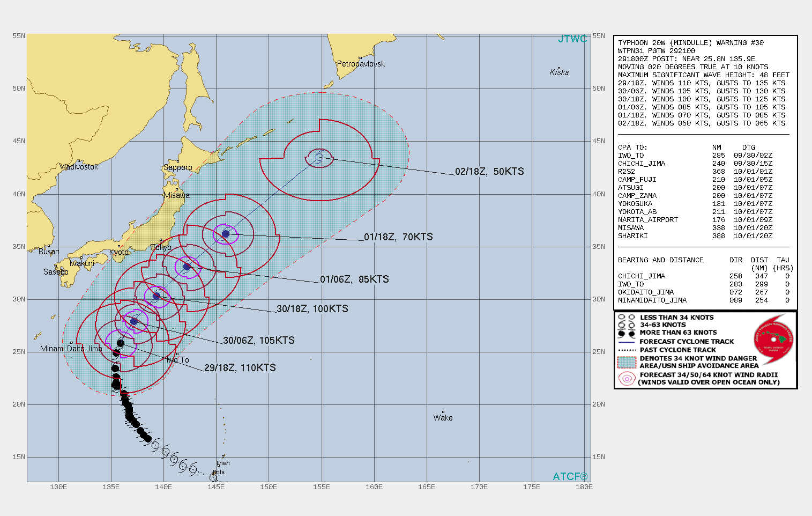
Task: Click the Misawa label on the map
Action: click(176, 195)
